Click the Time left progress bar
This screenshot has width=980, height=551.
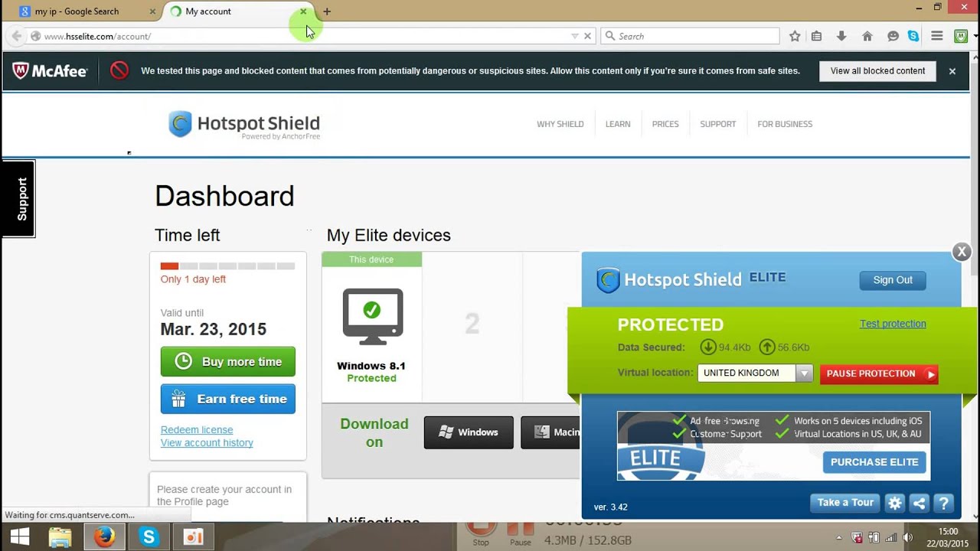pyautogui.click(x=227, y=266)
